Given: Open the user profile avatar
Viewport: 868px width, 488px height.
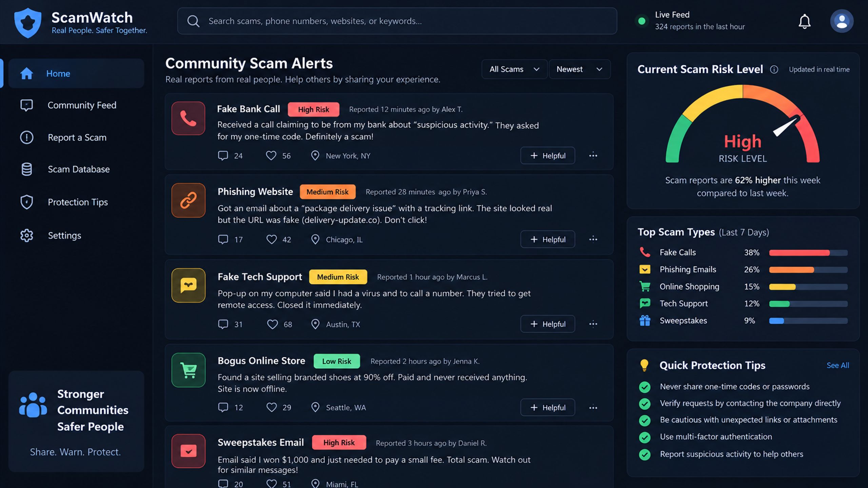Looking at the screenshot, I should (x=842, y=21).
